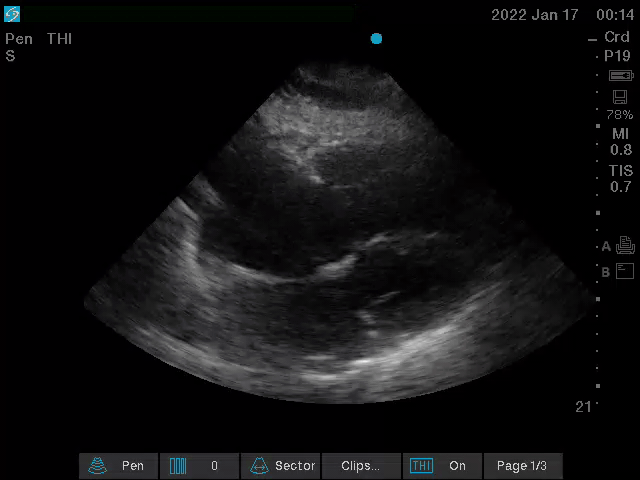This screenshot has height=480, width=640.
Task: Toggle the THI On setting
Action: click(x=457, y=466)
